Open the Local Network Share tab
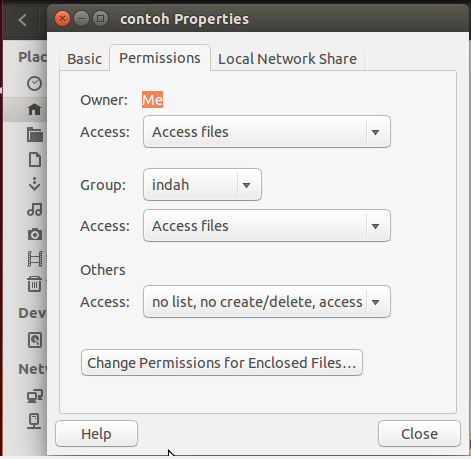This screenshot has width=471, height=459. pos(287,59)
